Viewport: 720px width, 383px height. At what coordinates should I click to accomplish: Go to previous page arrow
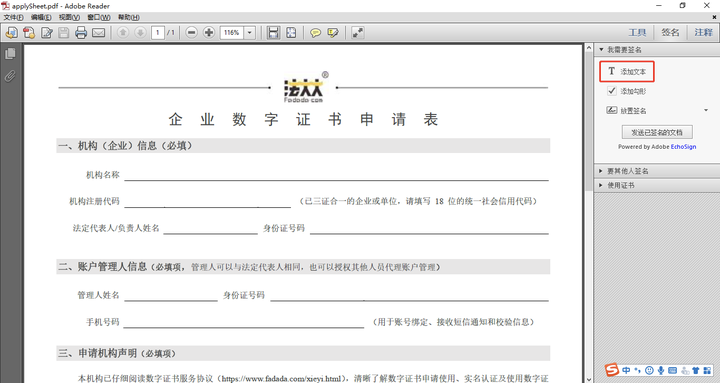pyautogui.click(x=123, y=33)
